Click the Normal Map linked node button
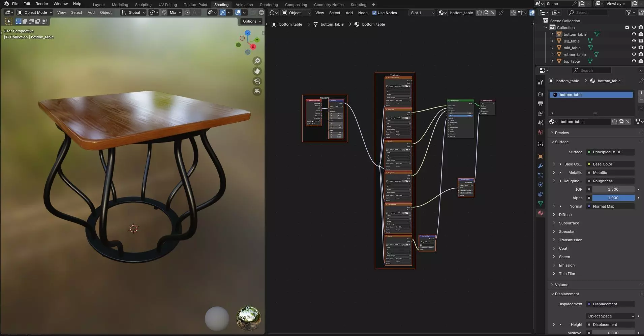 tap(610, 206)
